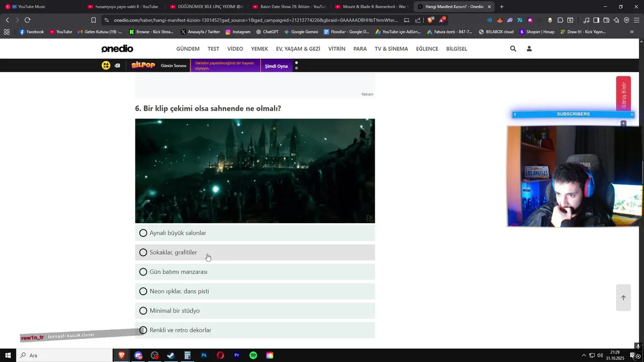Image resolution: width=644 pixels, height=362 pixels.
Task: Select 'Aynalı büyük salonlar' option
Action: click(x=255, y=233)
